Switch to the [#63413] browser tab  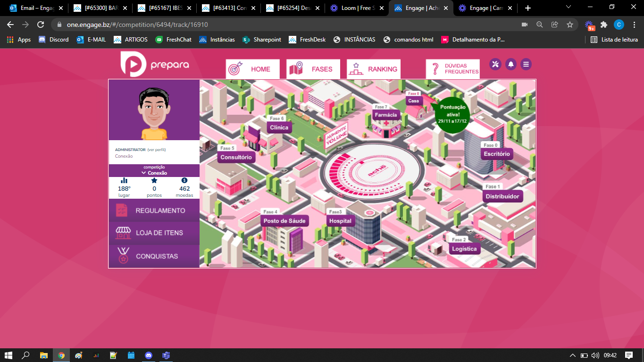pos(229,8)
